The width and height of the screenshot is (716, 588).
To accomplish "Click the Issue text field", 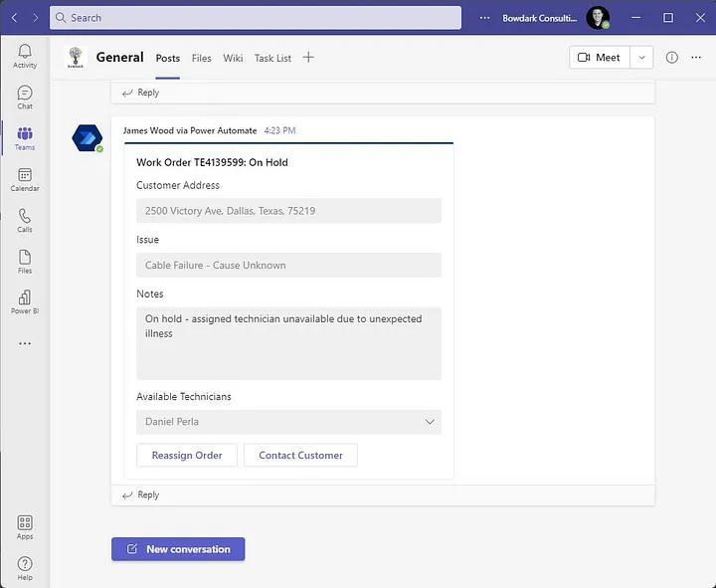I will tap(288, 265).
